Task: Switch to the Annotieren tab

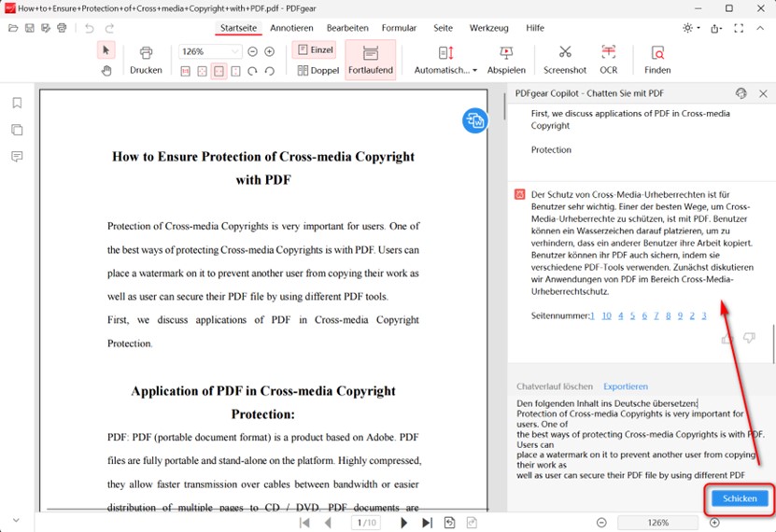Action: pos(291,28)
